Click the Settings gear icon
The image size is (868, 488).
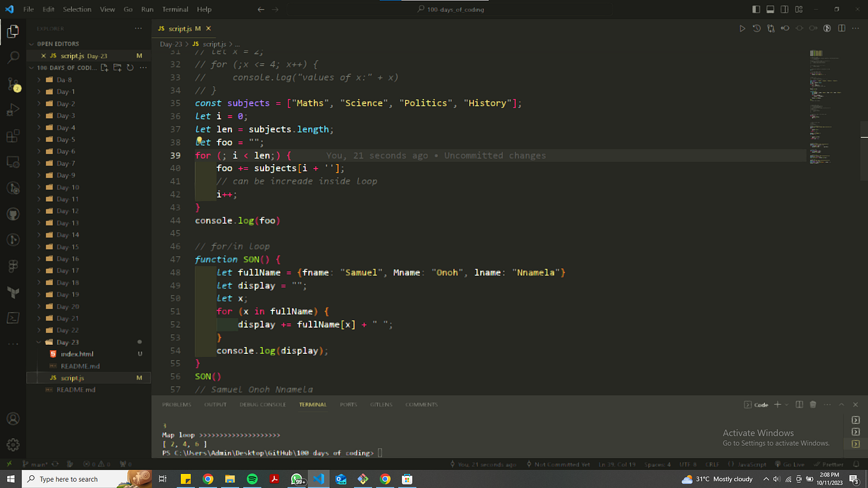pos(13,445)
